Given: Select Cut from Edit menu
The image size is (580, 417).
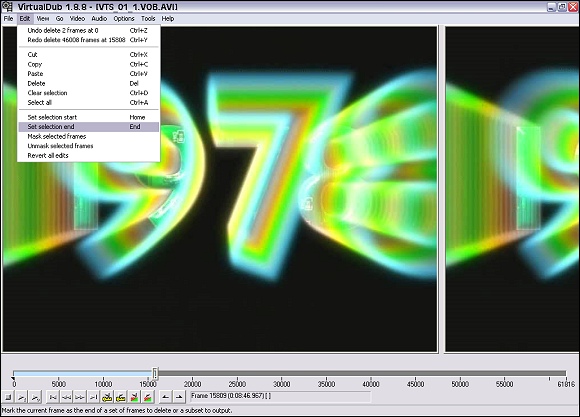Looking at the screenshot, I should click(89, 54).
